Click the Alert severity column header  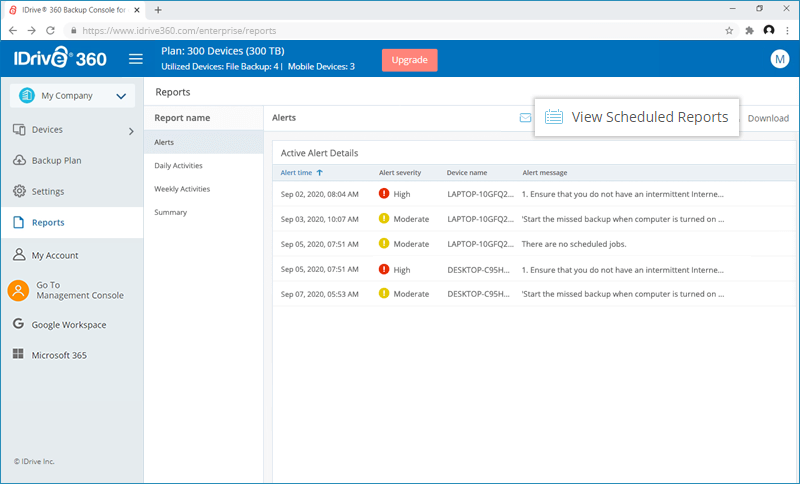coord(400,173)
